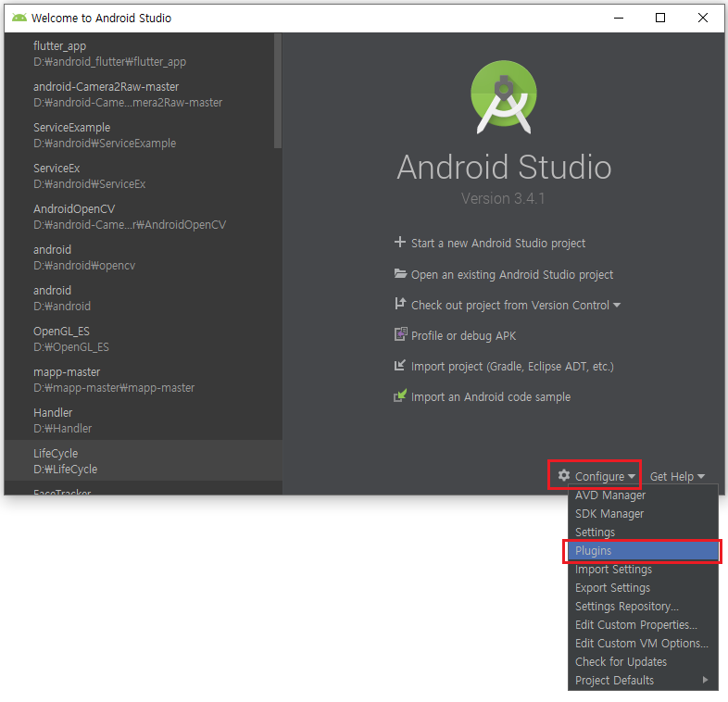Open Settings from Configure menu
This screenshot has width=728, height=702.
(643, 533)
